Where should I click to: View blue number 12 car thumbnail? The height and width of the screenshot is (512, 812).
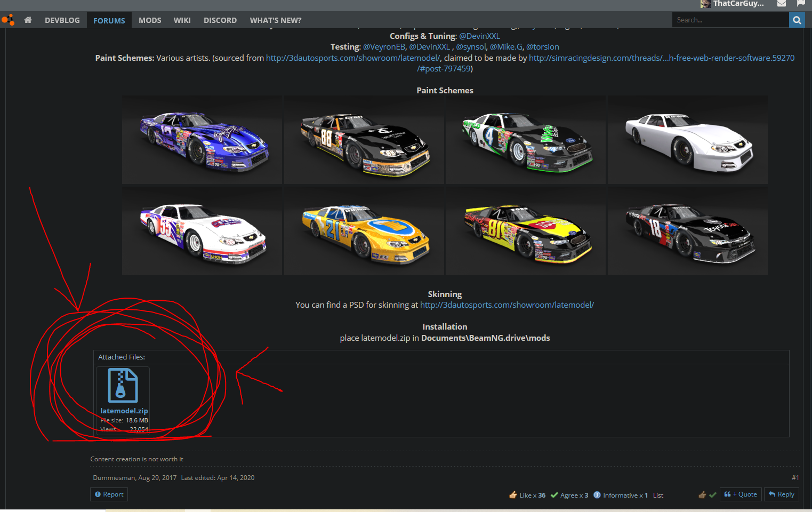pyautogui.click(x=202, y=140)
